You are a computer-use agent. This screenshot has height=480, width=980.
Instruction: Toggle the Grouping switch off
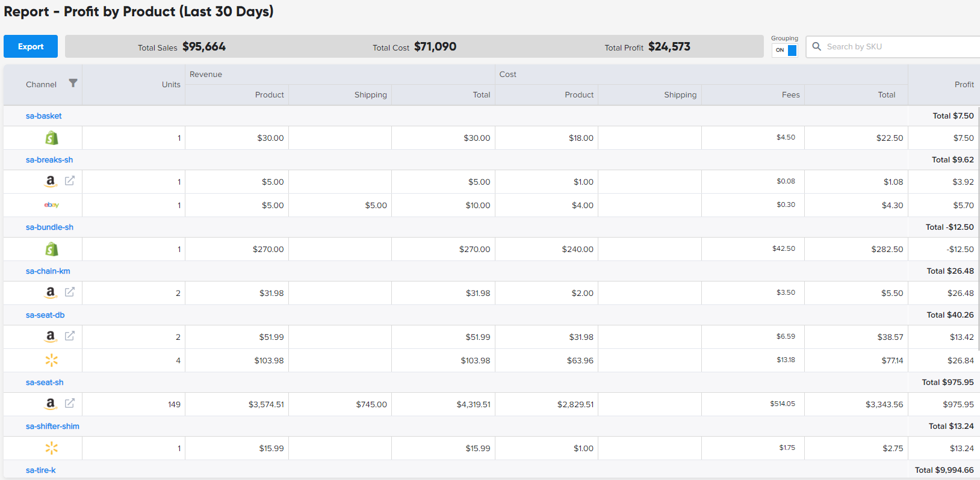[x=785, y=51]
